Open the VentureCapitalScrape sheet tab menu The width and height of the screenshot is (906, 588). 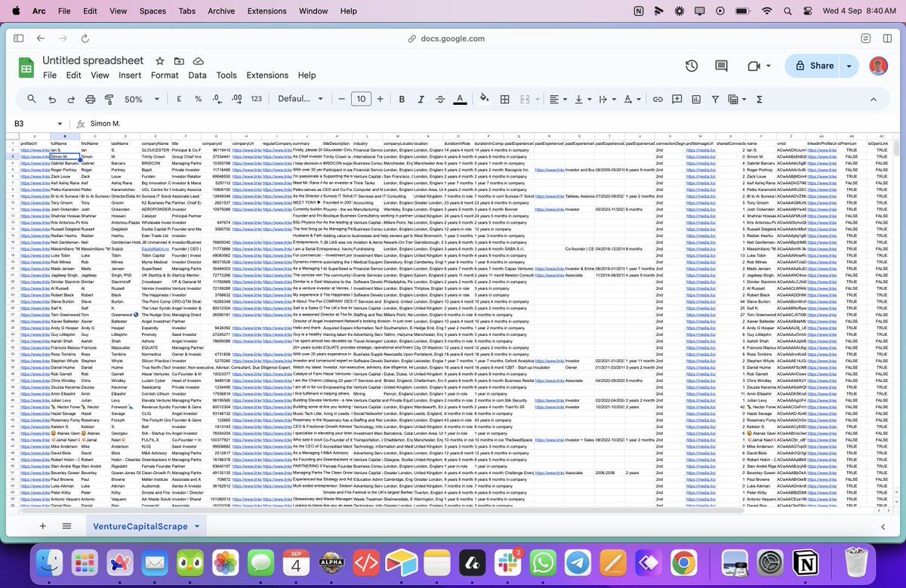(x=196, y=526)
